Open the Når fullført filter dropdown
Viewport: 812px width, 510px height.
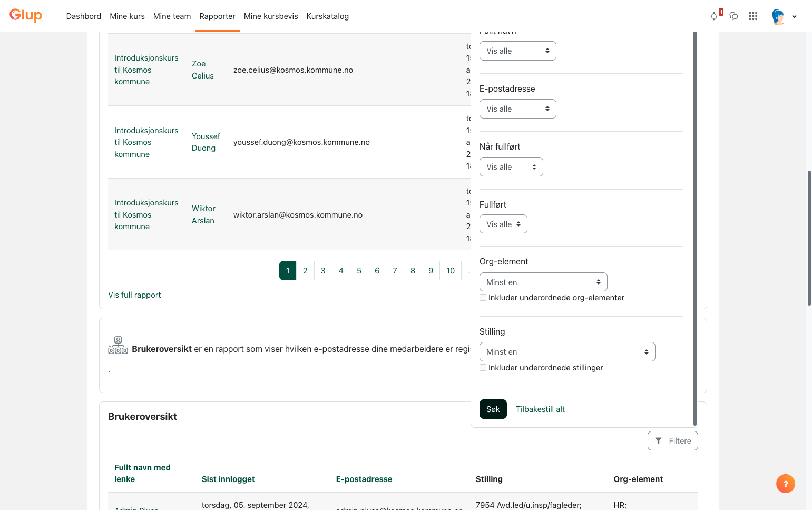511,167
